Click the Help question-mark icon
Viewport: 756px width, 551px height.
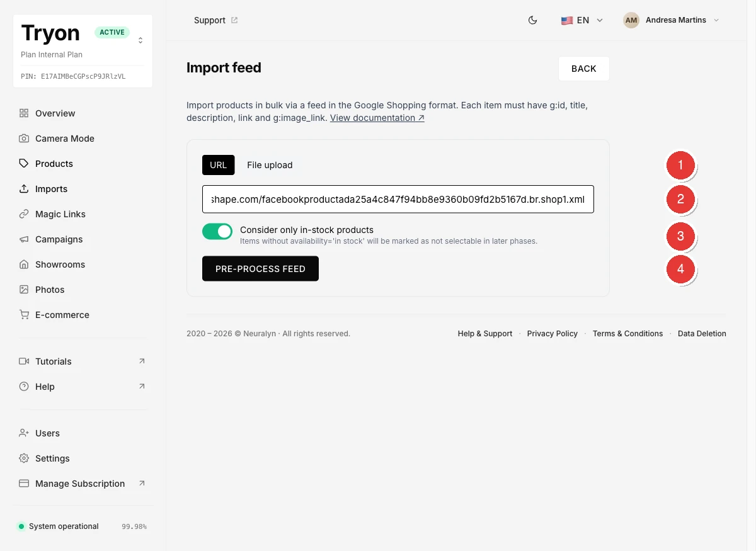coord(24,387)
